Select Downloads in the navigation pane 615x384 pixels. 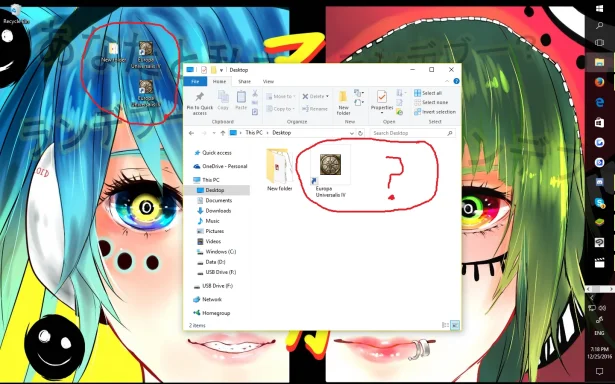coord(218,211)
